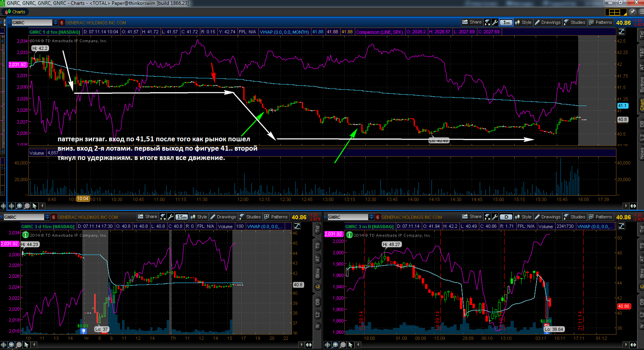Select the pointer cursor tool below the top chart
Screen dimensions: 644x350
pos(34,206)
